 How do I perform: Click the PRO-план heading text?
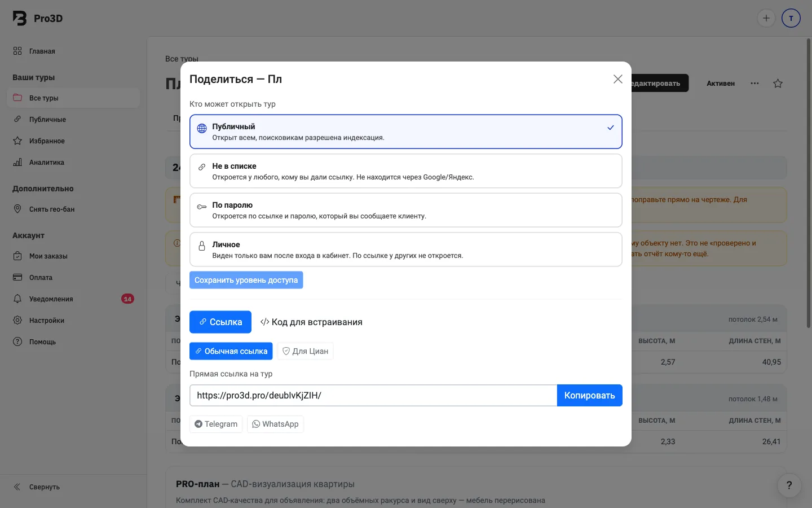(197, 484)
